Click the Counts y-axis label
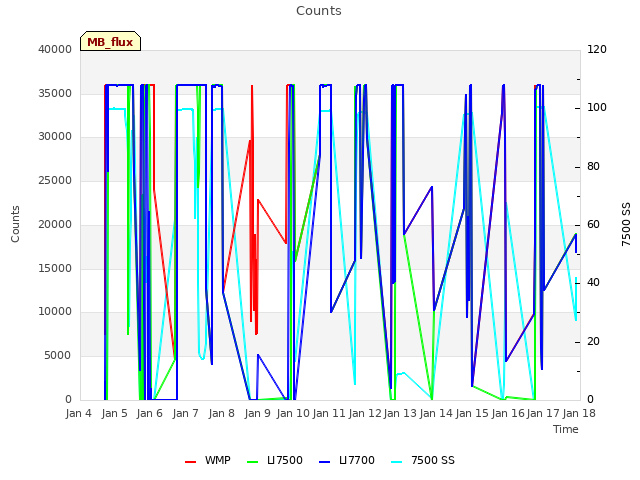 (15, 224)
